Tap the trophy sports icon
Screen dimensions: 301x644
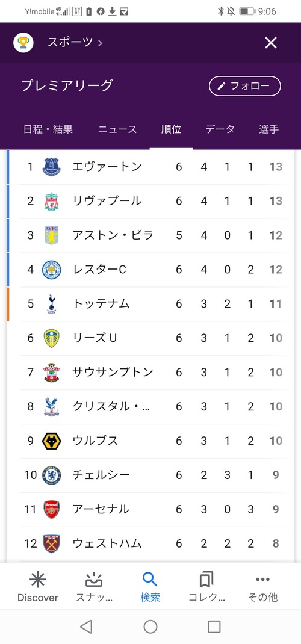click(23, 42)
